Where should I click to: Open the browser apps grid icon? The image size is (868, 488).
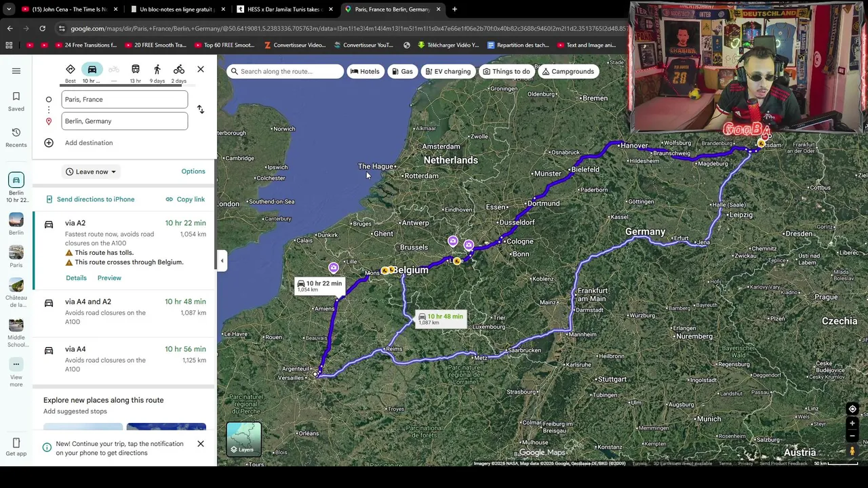click(9, 45)
